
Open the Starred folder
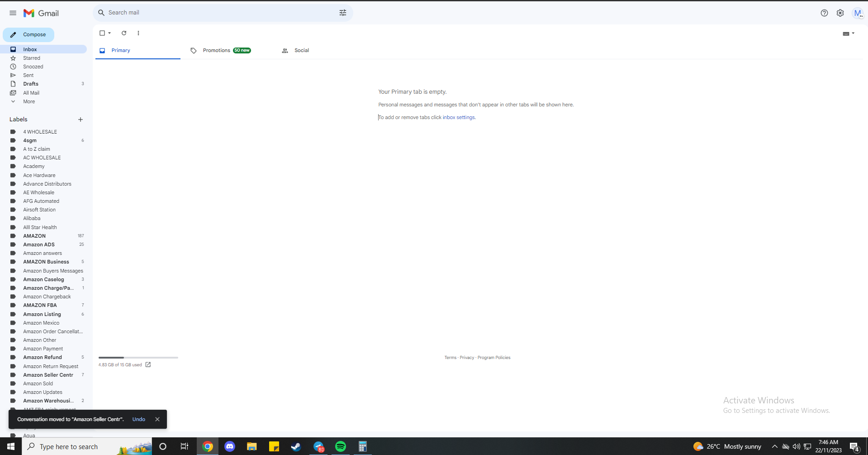pos(43,58)
